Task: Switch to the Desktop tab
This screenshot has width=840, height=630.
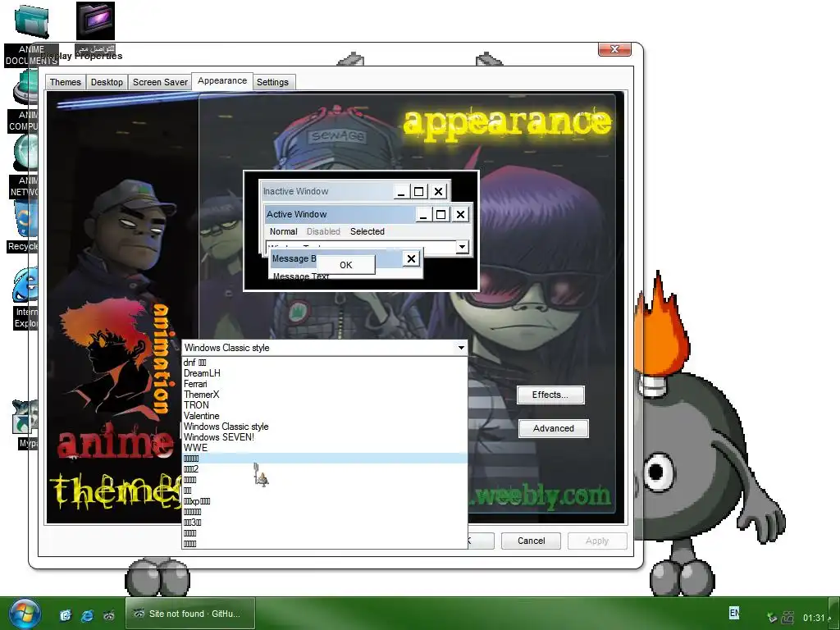Action: point(107,82)
